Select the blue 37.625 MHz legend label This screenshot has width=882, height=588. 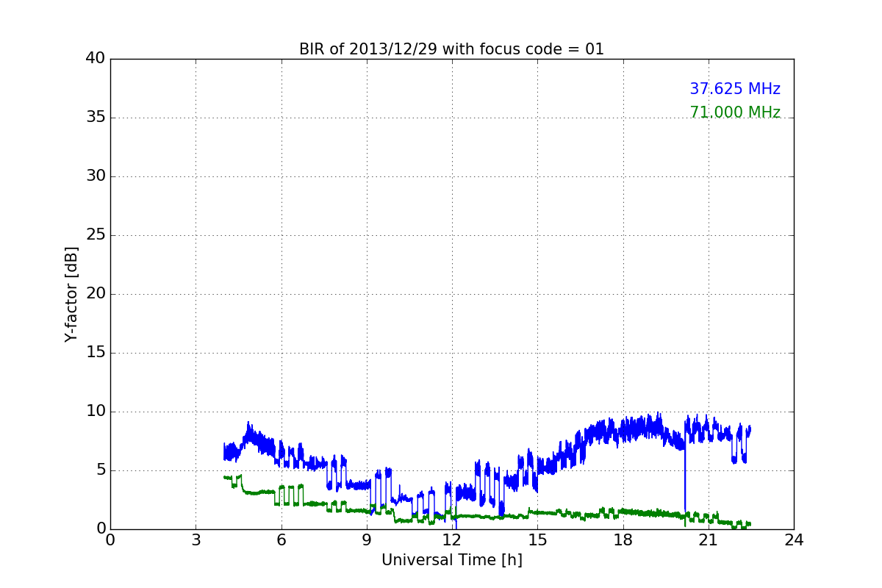click(x=735, y=89)
